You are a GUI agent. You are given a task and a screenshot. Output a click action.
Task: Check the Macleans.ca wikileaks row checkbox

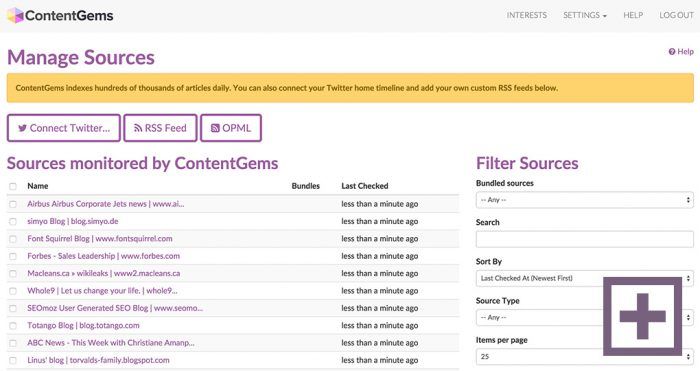(x=13, y=274)
